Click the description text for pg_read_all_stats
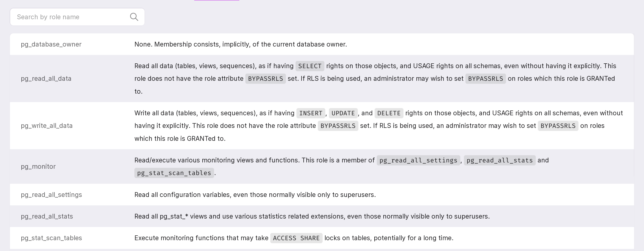The image size is (644, 251). pyautogui.click(x=312, y=216)
